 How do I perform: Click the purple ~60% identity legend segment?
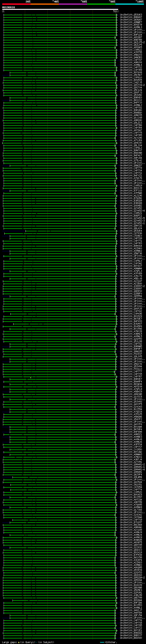[x=73, y=4]
